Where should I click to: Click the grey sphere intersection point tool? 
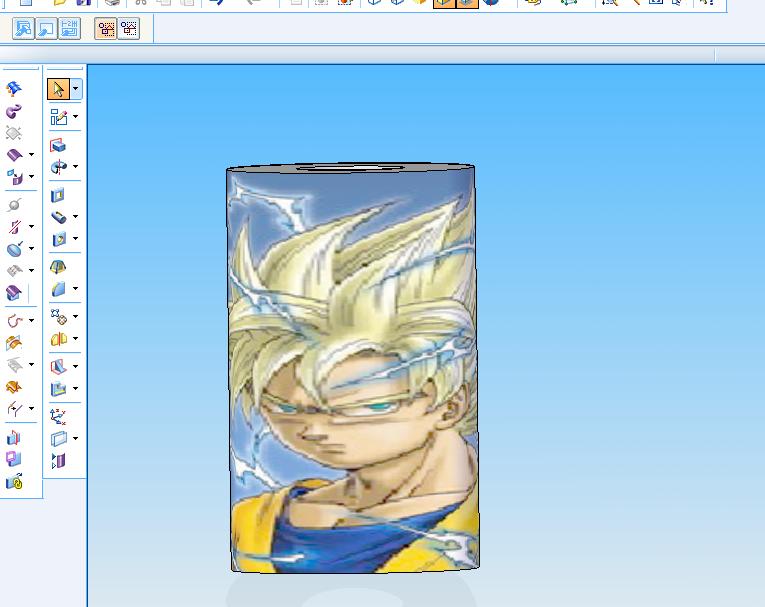click(14, 204)
